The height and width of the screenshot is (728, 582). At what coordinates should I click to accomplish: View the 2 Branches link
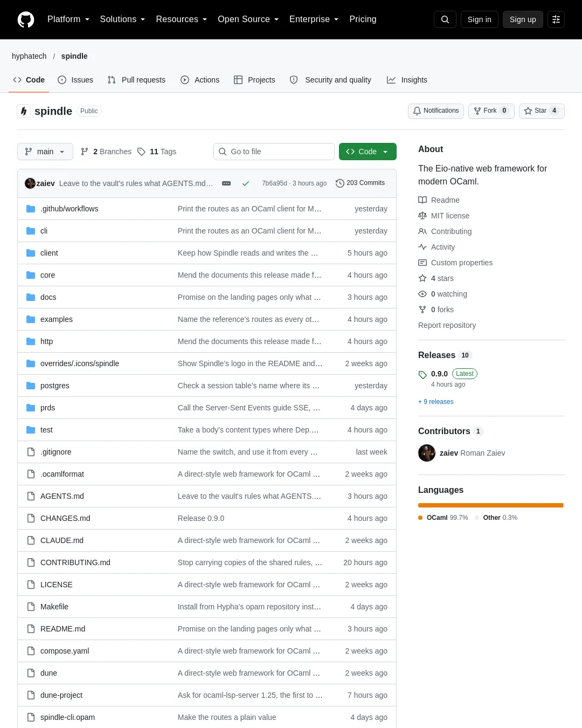click(x=106, y=152)
